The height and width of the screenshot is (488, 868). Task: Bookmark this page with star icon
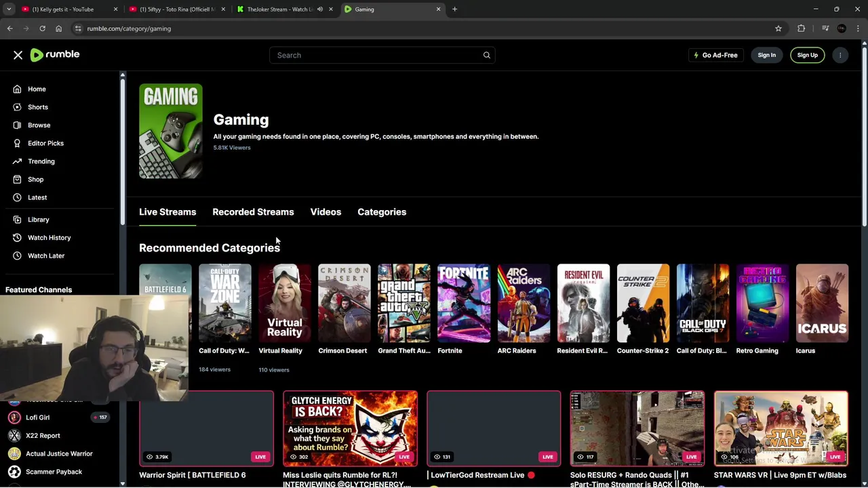[x=778, y=28]
